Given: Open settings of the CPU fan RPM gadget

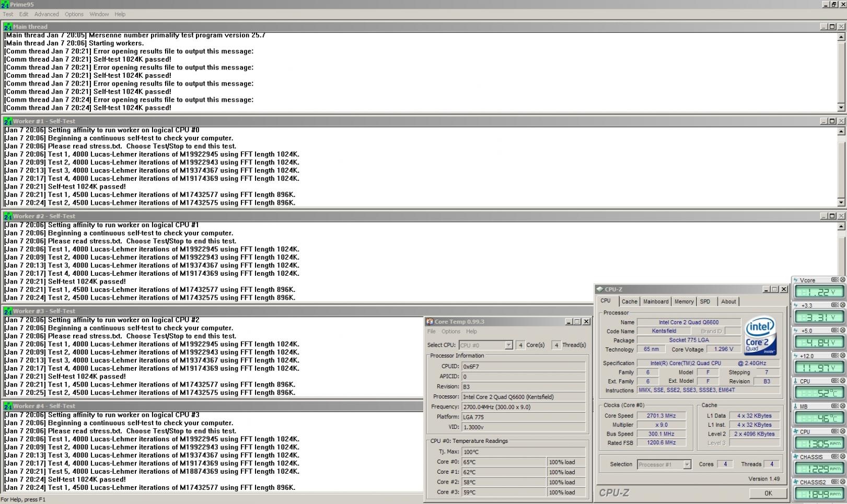Looking at the screenshot, I should click(x=835, y=431).
